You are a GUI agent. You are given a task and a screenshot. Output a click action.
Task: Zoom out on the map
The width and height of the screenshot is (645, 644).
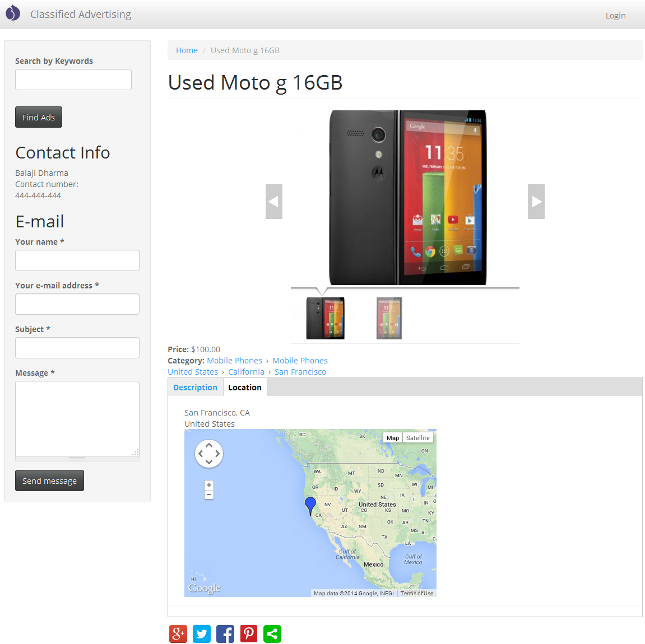(209, 494)
